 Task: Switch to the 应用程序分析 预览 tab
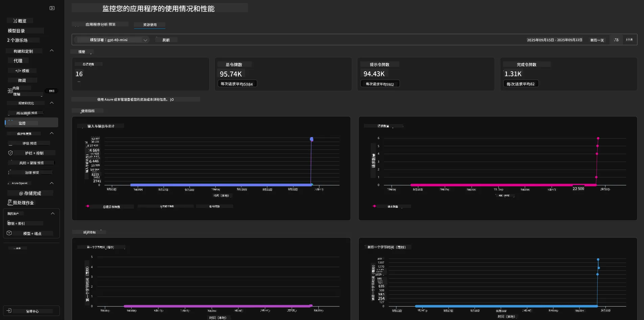[x=100, y=24]
